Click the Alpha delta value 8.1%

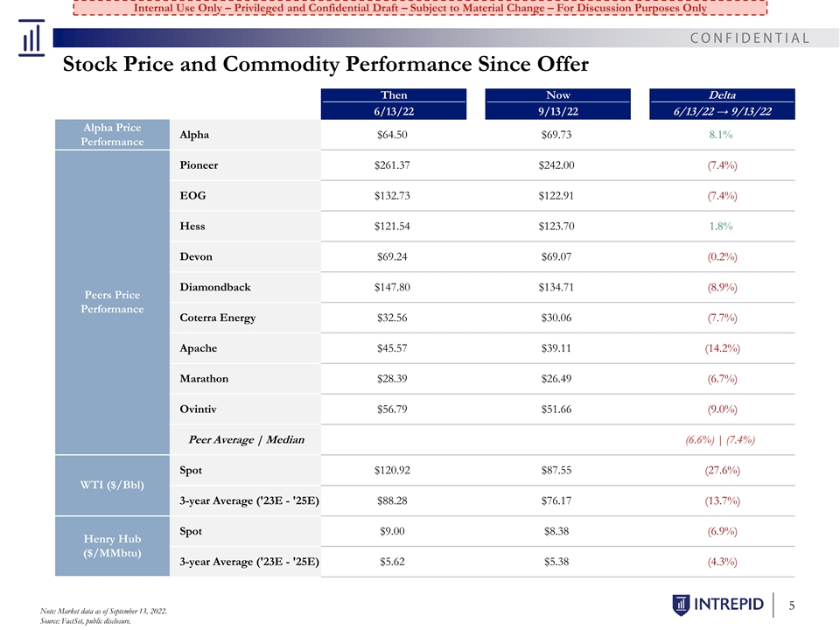[721, 135]
